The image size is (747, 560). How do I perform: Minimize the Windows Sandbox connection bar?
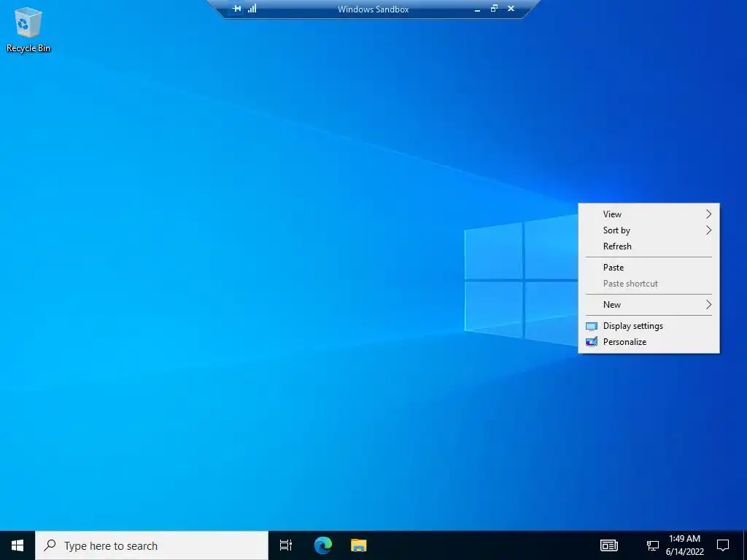coord(477,9)
